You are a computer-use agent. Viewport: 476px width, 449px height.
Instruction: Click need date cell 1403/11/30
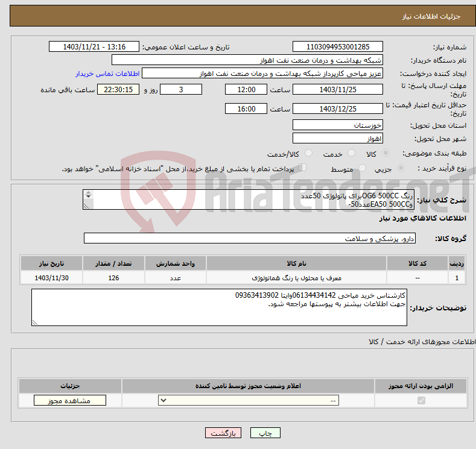[52, 278]
